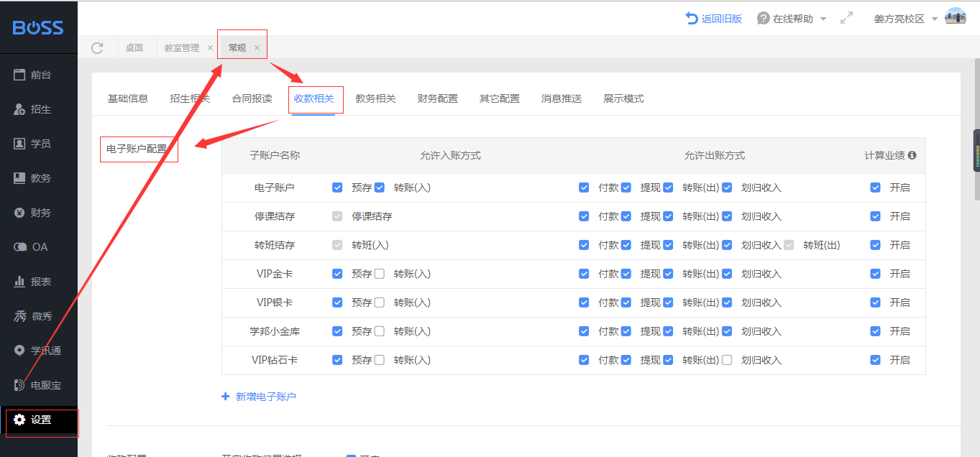Close the 教室管理 tab

tap(210, 48)
